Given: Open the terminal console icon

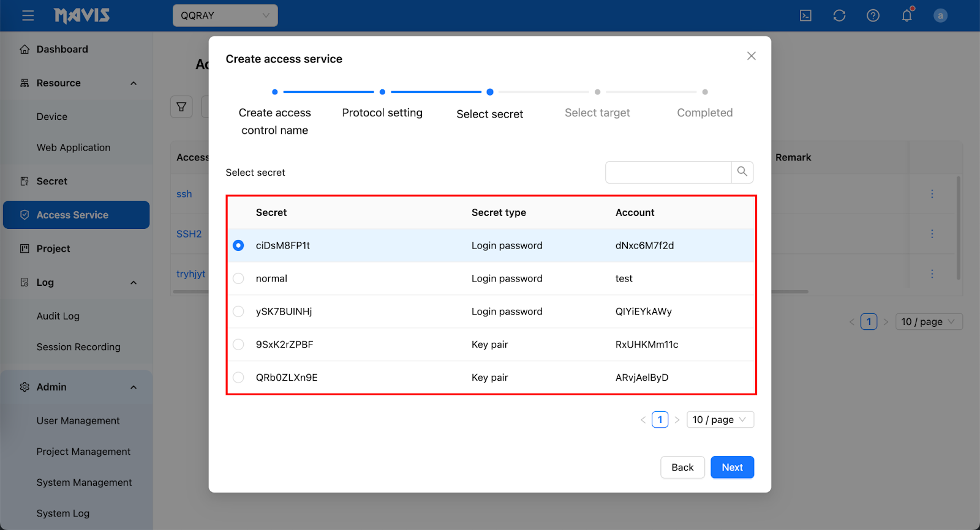Looking at the screenshot, I should tap(805, 15).
